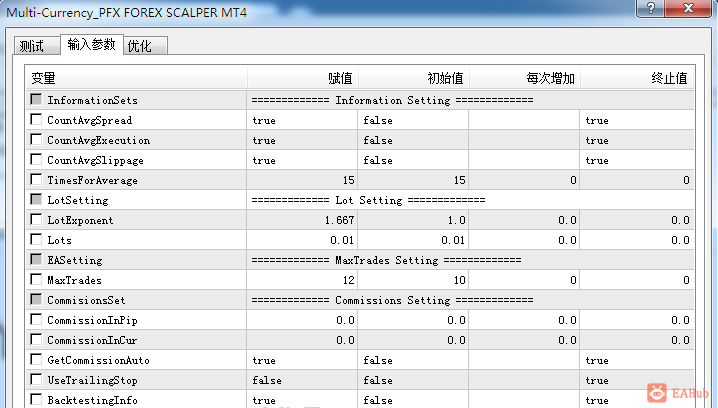Click the 变量 column header
The height and width of the screenshot is (408, 718).
(136, 78)
